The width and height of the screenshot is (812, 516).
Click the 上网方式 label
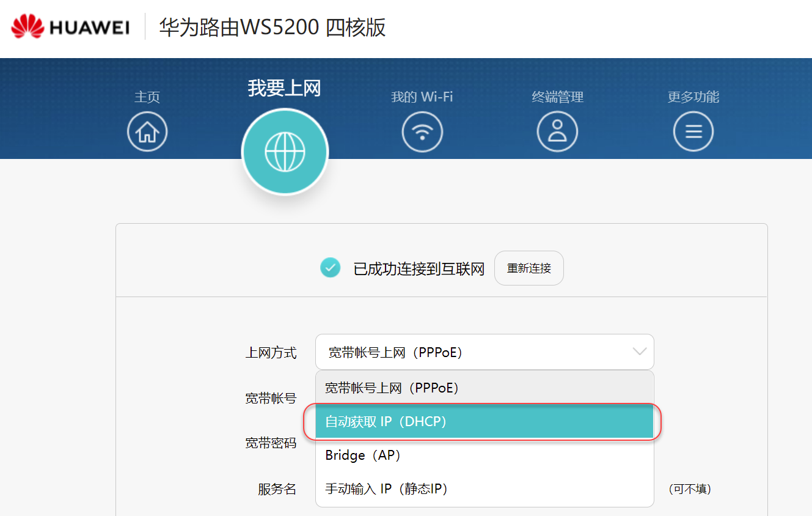[271, 353]
